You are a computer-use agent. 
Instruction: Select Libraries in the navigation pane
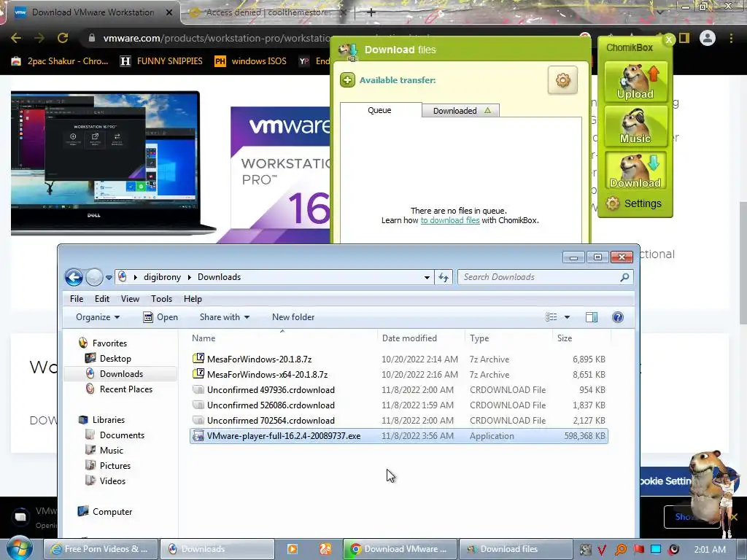coord(101,419)
